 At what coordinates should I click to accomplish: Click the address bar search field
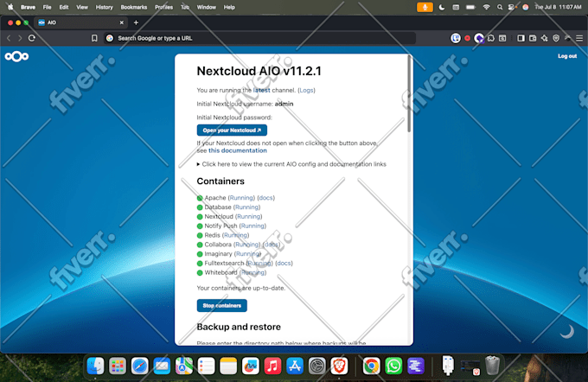[x=259, y=38]
